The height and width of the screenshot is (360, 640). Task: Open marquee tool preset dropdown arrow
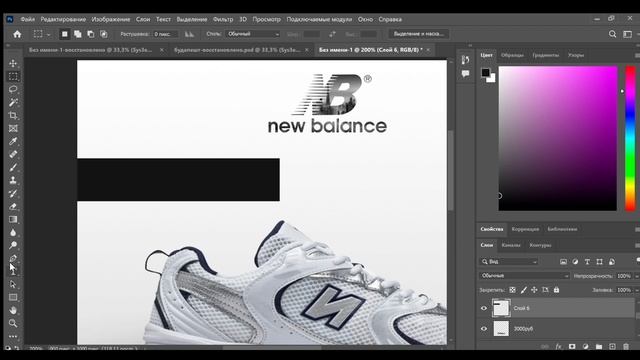48,35
